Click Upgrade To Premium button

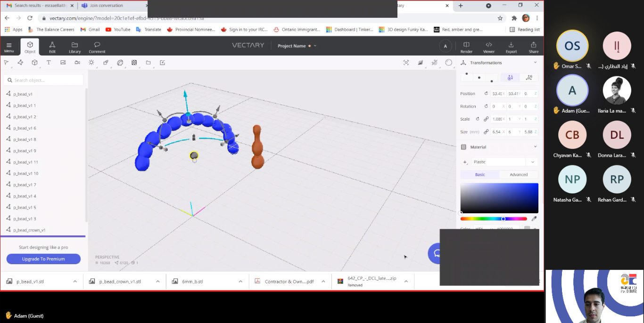(x=43, y=259)
